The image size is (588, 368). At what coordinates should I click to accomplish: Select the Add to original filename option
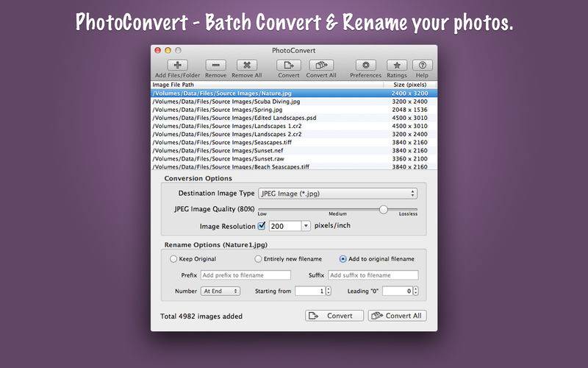[x=343, y=259]
